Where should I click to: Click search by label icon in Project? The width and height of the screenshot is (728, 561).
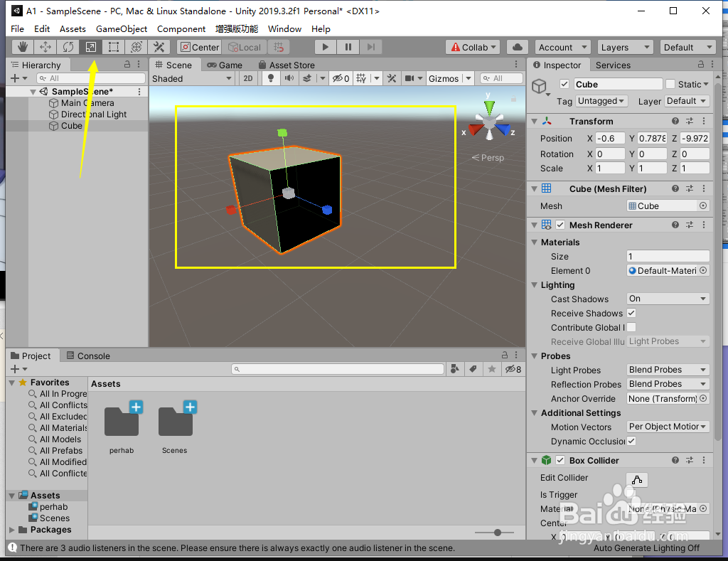point(473,369)
